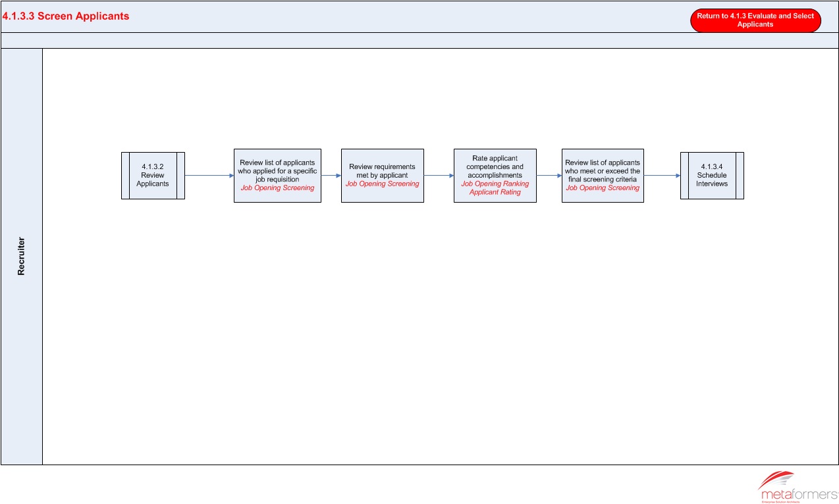Click Job Opening Screening under final screening criteria
Screen dimensions: 839x504
point(603,188)
